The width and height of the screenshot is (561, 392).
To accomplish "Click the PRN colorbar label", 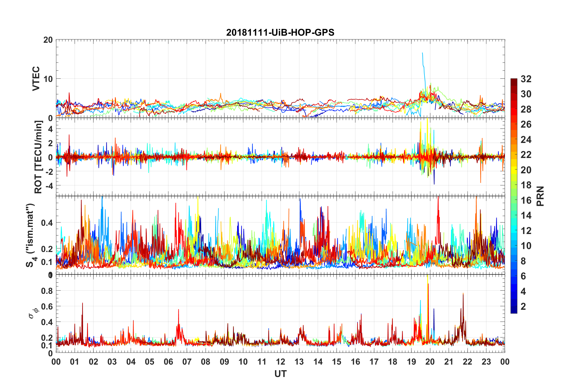I will click(540, 196).
